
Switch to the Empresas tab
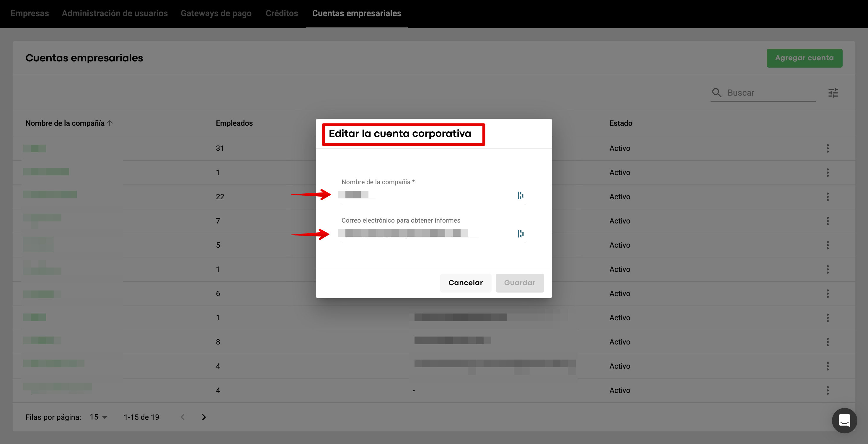[x=30, y=14]
